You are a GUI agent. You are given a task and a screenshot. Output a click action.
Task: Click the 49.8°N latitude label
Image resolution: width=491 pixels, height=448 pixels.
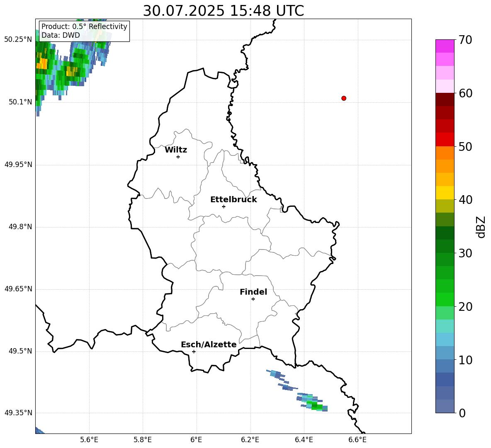[x=20, y=227]
